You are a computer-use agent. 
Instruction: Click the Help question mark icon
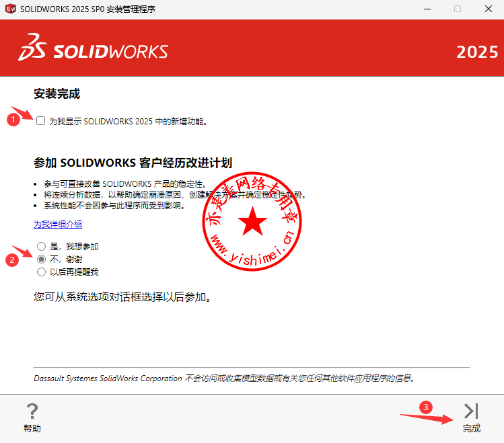click(32, 411)
